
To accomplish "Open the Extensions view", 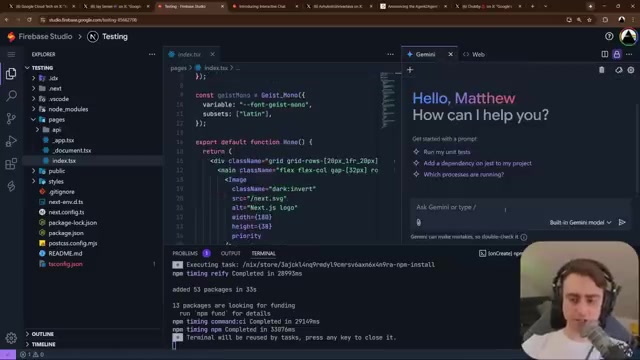I will click(x=11, y=164).
